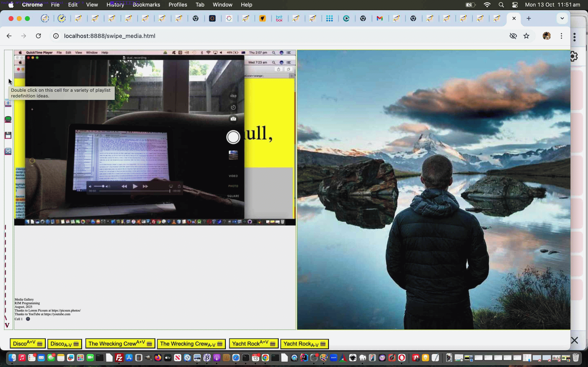Expand the Chrome tab search chevron
The image size is (588, 367).
click(x=562, y=18)
